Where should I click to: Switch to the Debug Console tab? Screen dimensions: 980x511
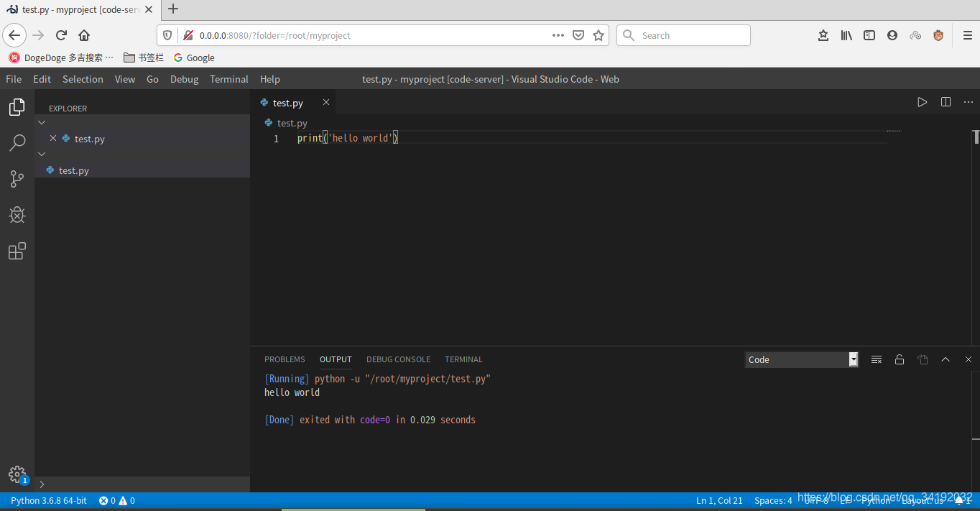[398, 359]
